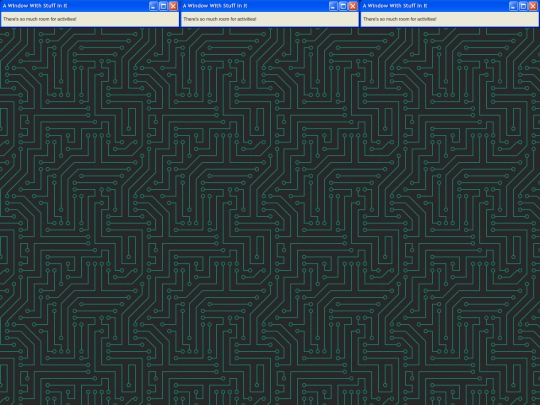Viewport: 540px width, 405px height.
Task: Close the leftmost window
Action: tap(173, 6)
